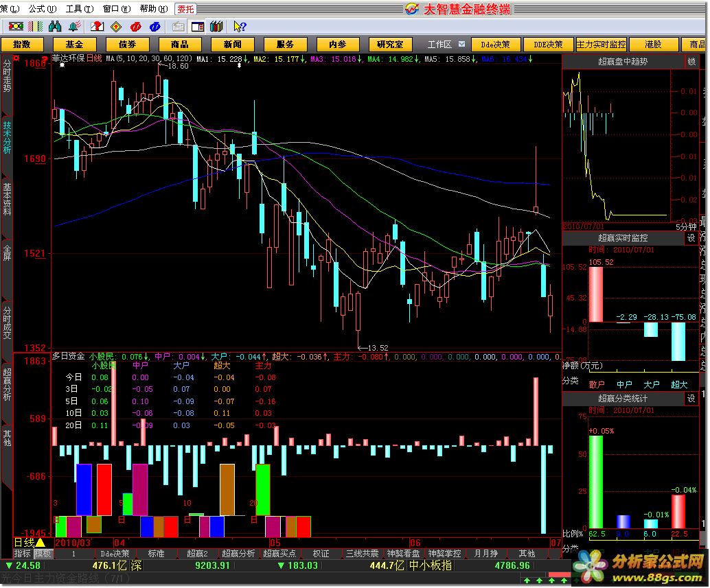Select the 分时成交 side tab

coord(7,322)
